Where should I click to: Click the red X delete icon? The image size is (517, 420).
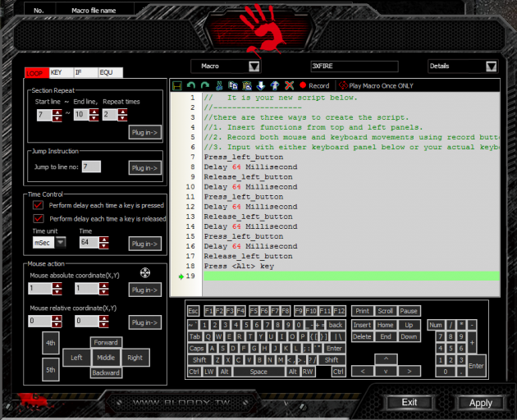tap(289, 85)
